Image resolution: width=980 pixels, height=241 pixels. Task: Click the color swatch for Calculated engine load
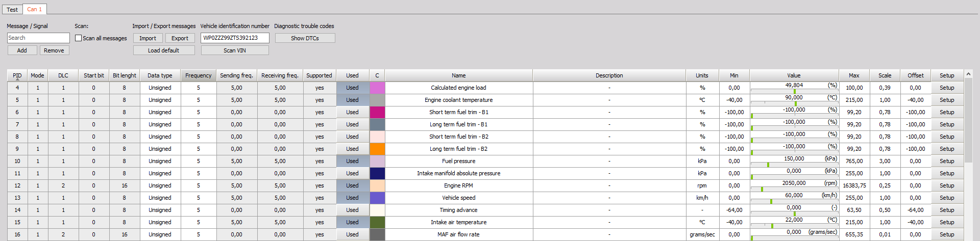point(377,88)
